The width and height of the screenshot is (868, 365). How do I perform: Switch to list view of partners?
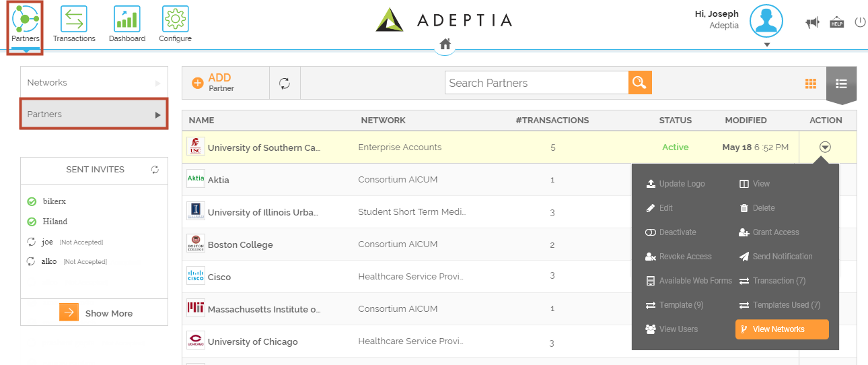[841, 84]
